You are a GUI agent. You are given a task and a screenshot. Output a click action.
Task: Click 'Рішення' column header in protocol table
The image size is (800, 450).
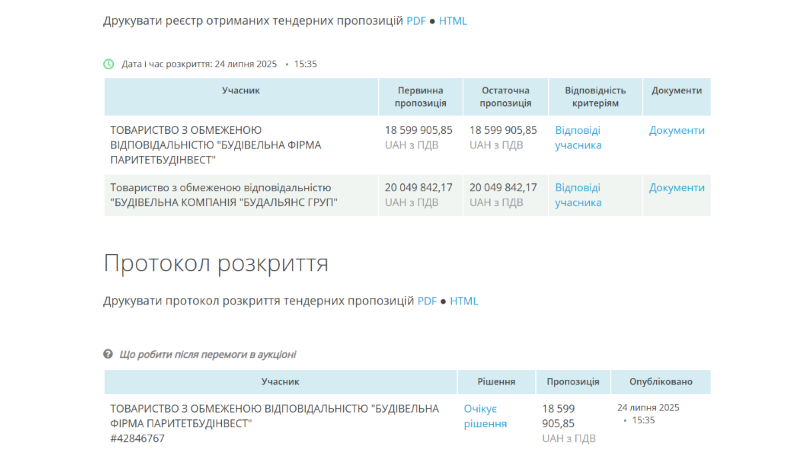point(496,382)
